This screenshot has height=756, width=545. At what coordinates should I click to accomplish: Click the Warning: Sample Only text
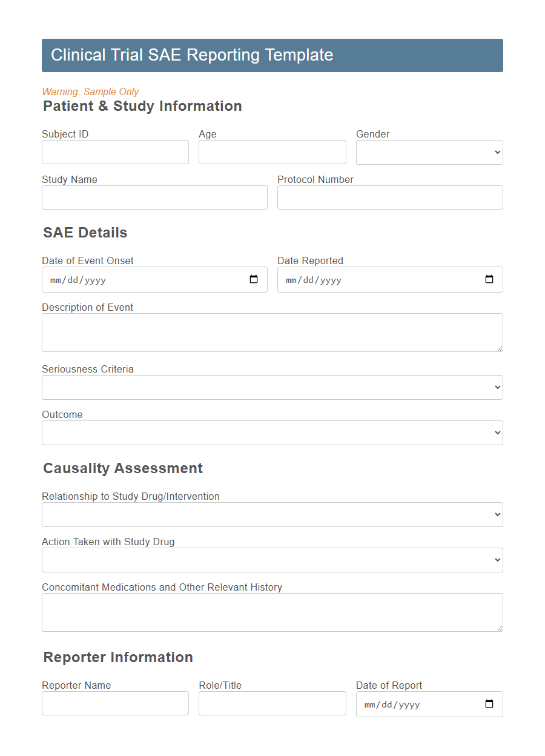click(91, 91)
